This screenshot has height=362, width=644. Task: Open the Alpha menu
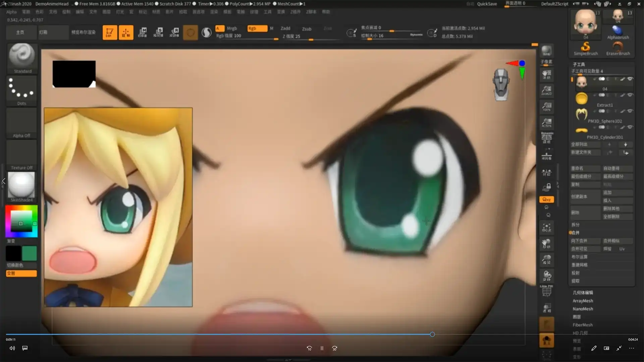click(x=11, y=12)
